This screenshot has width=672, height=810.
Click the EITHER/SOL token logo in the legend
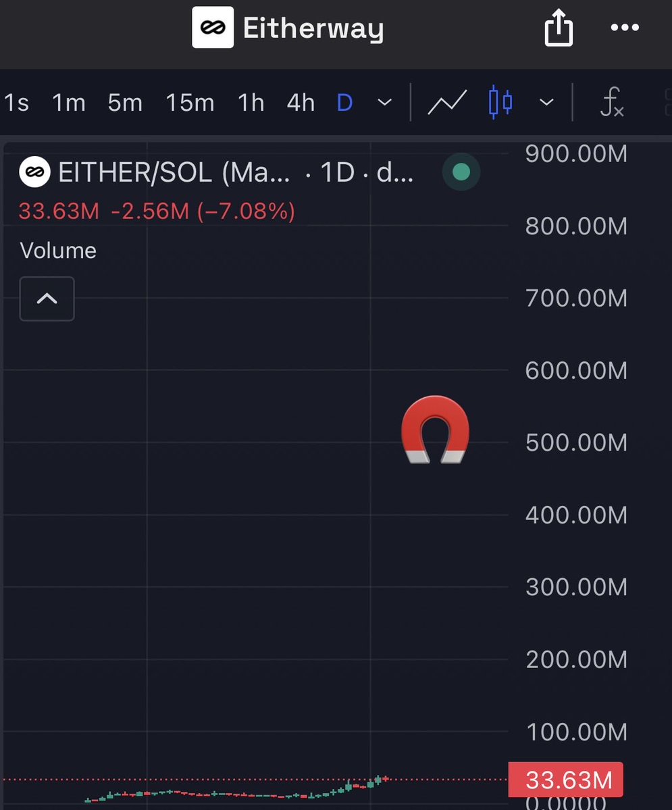tap(34, 172)
